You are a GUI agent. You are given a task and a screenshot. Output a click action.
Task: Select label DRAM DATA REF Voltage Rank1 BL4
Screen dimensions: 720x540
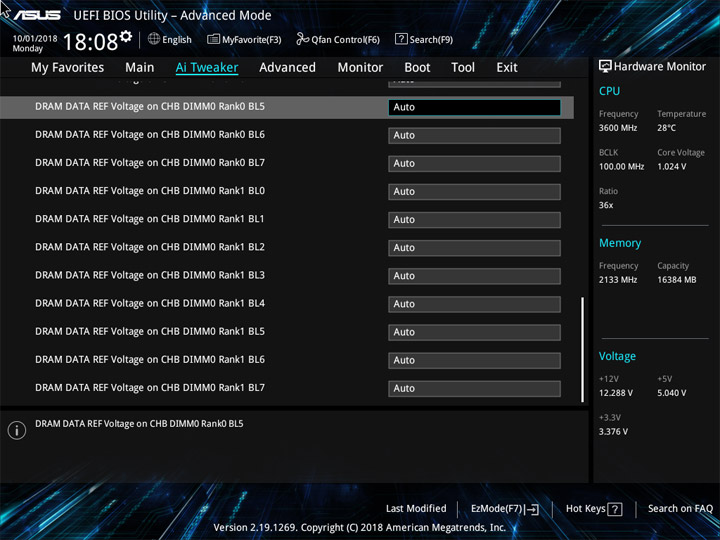pos(150,304)
